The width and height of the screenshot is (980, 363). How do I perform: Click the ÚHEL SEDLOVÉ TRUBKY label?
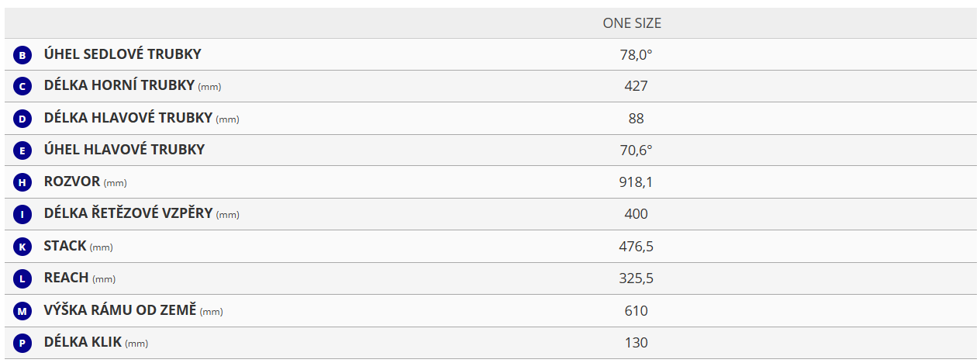122,54
